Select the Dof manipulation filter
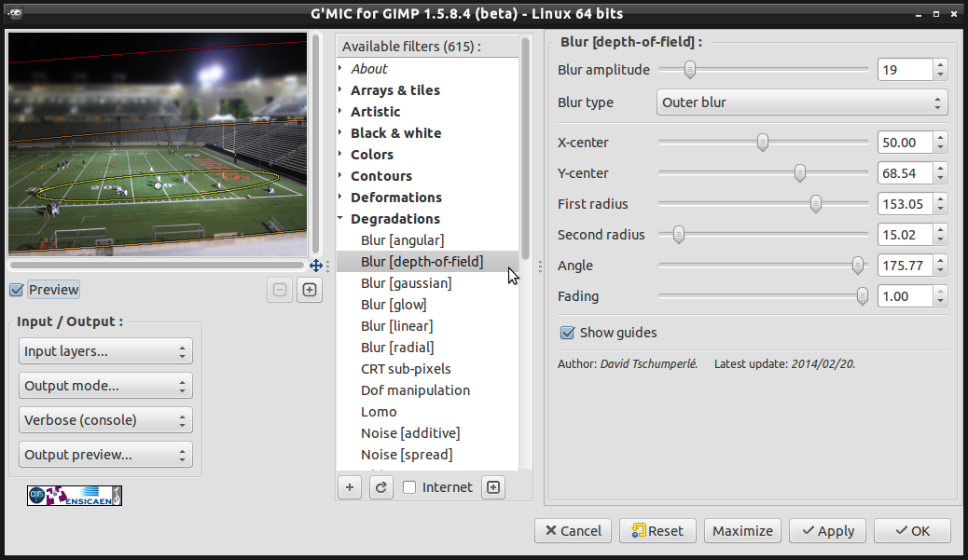The image size is (968, 560). 416,390
